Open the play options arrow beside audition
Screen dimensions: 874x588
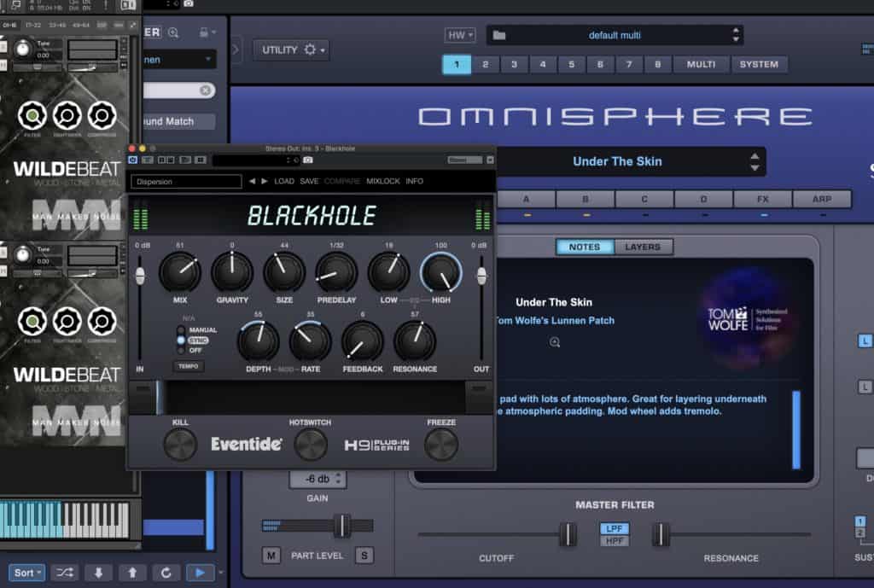point(221,573)
